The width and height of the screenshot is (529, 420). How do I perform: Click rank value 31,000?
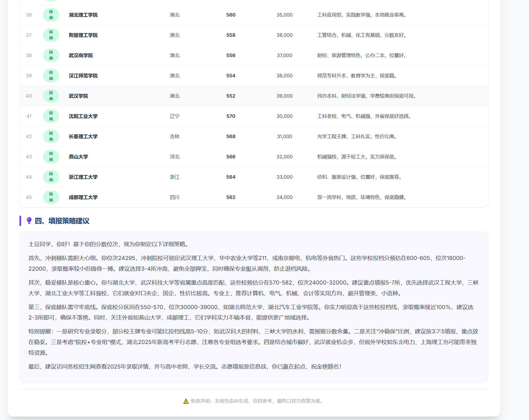point(285,137)
